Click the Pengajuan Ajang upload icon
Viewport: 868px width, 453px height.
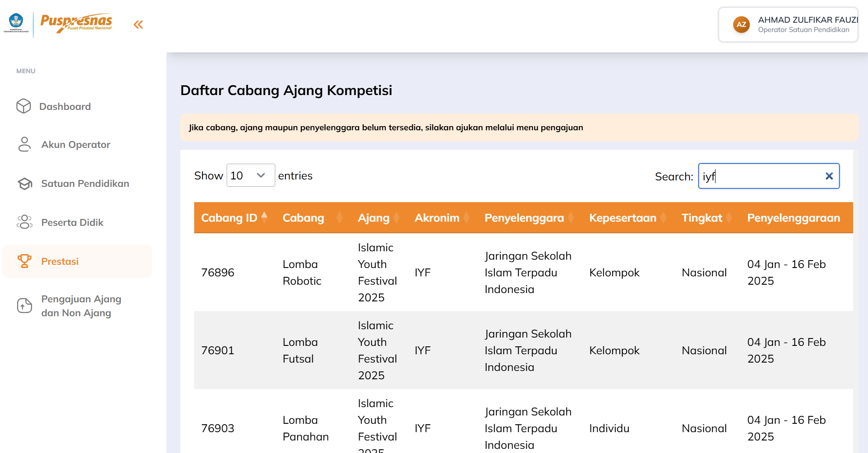point(25,306)
